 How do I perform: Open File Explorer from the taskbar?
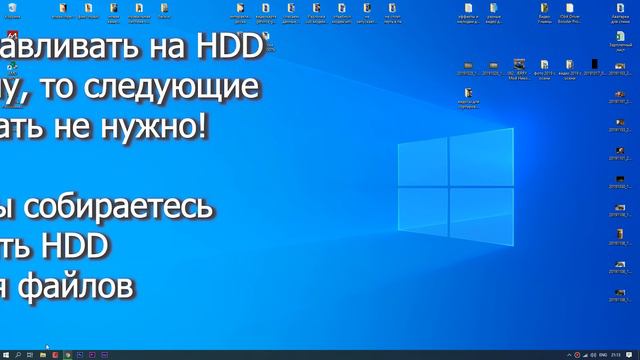tap(43, 355)
